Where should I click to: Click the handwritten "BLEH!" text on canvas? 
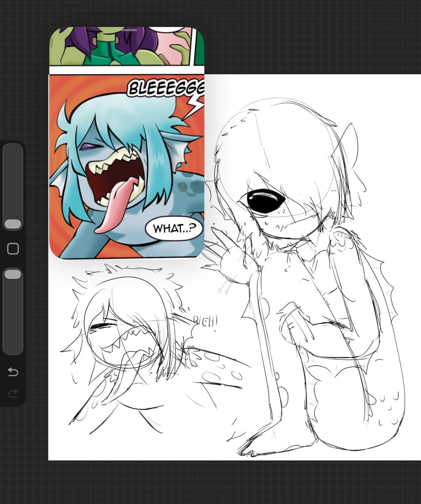pyautogui.click(x=205, y=323)
